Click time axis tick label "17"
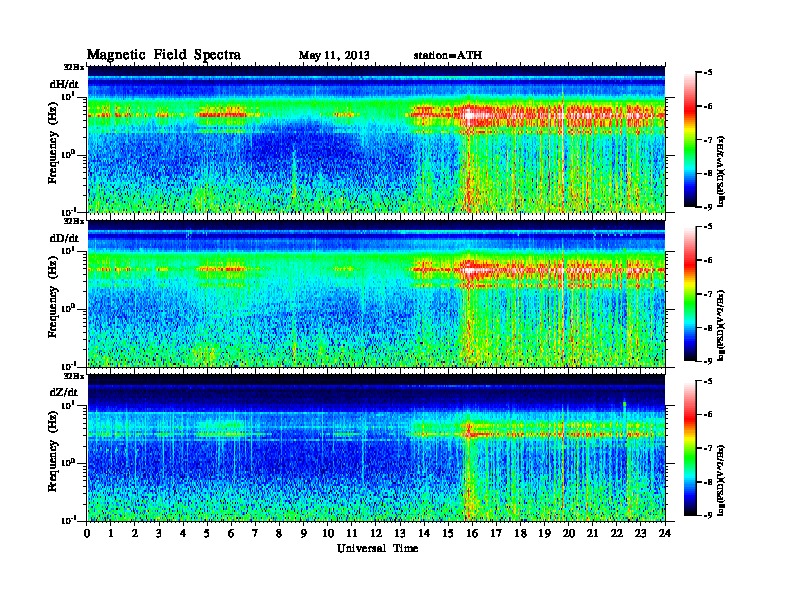The image size is (792, 612). (x=497, y=533)
